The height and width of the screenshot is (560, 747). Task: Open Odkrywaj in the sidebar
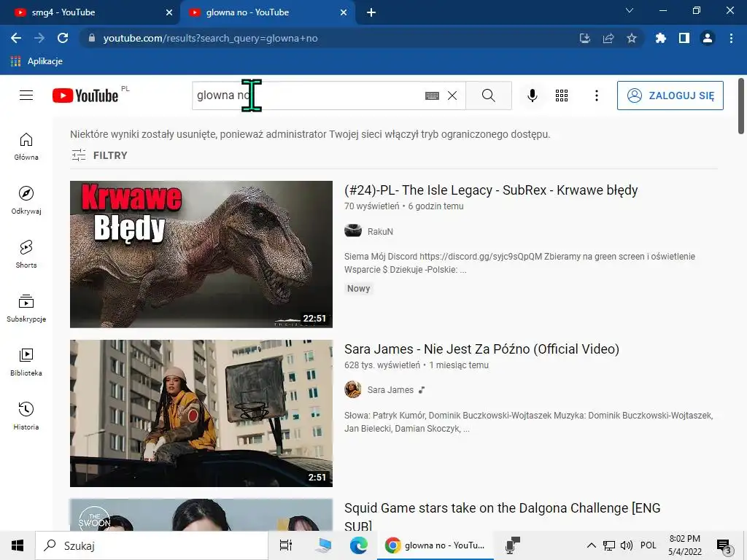click(26, 201)
